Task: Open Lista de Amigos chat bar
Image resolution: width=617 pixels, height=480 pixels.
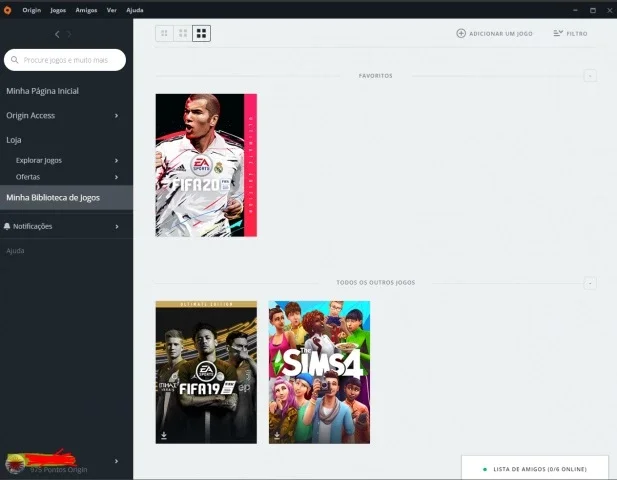Action: click(535, 468)
